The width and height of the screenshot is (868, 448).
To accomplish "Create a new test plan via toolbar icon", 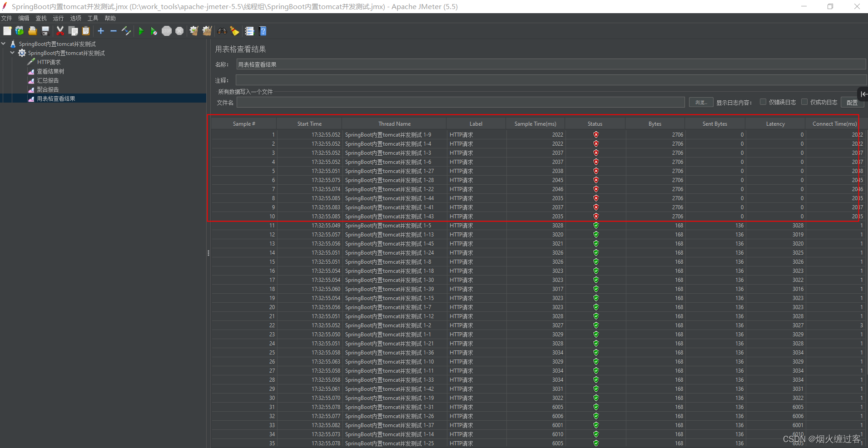I will point(7,31).
